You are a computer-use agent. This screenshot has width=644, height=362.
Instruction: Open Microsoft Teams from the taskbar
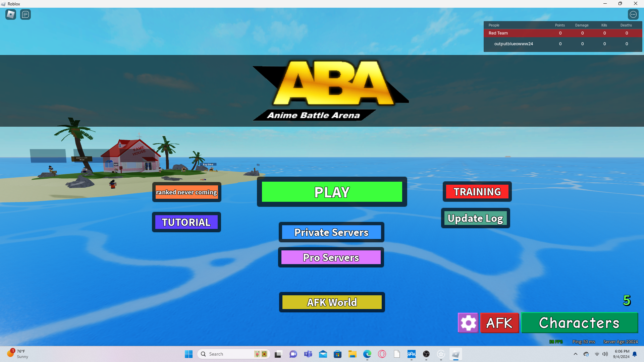308,354
